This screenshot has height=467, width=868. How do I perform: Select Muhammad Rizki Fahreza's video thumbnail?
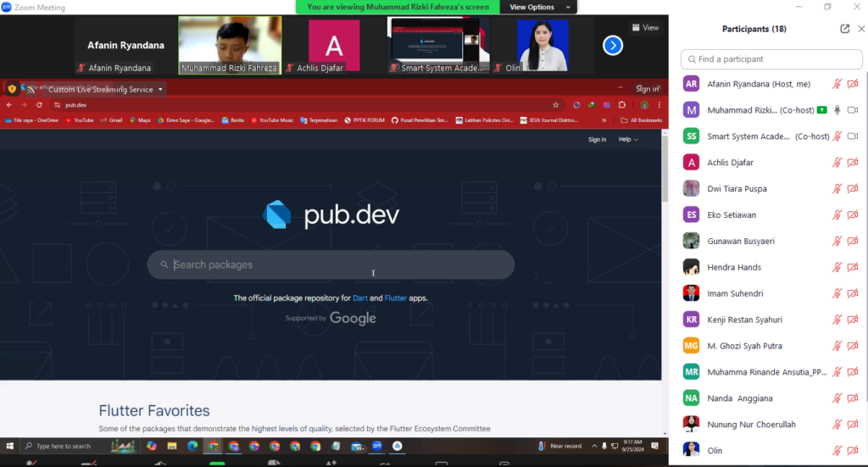click(x=230, y=45)
